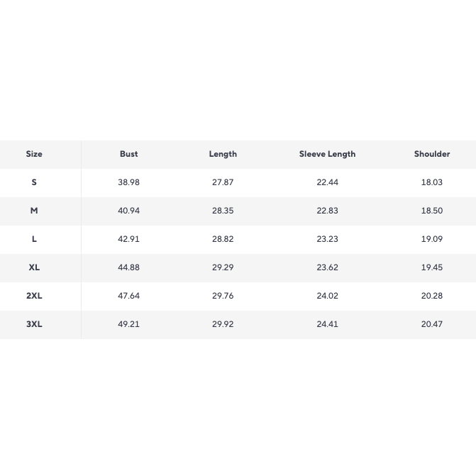
Task: Click the sleeve length value 24.41
Action: click(327, 324)
